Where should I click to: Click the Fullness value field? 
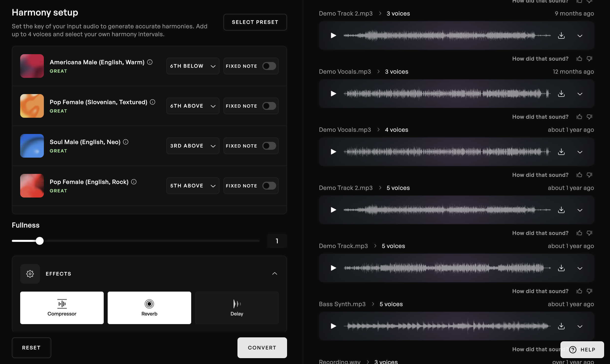point(277,241)
